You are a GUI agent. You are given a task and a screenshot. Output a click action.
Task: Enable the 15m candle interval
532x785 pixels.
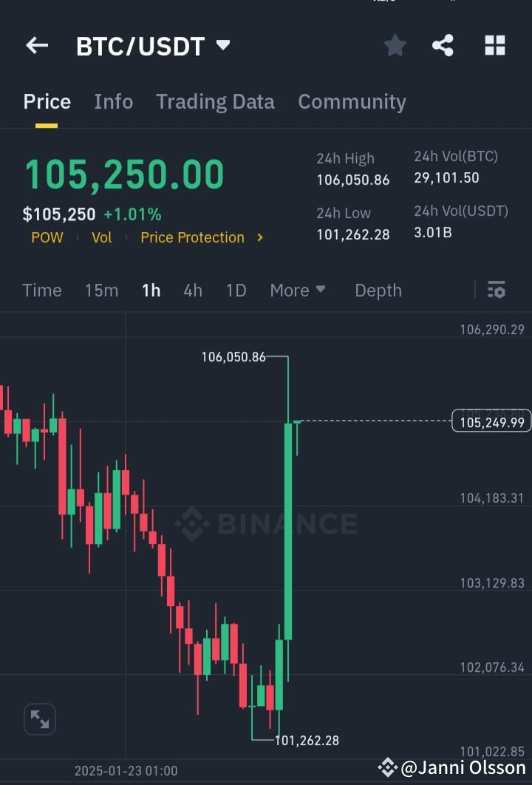point(101,290)
